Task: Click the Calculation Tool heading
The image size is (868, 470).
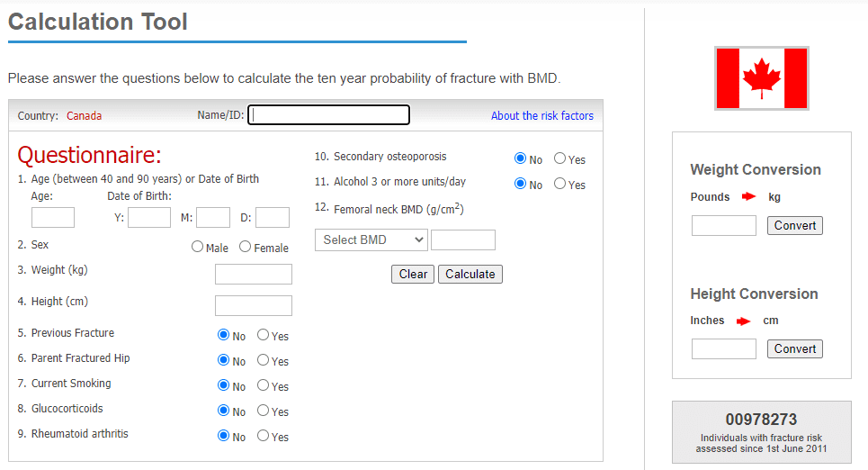Action: point(98,22)
